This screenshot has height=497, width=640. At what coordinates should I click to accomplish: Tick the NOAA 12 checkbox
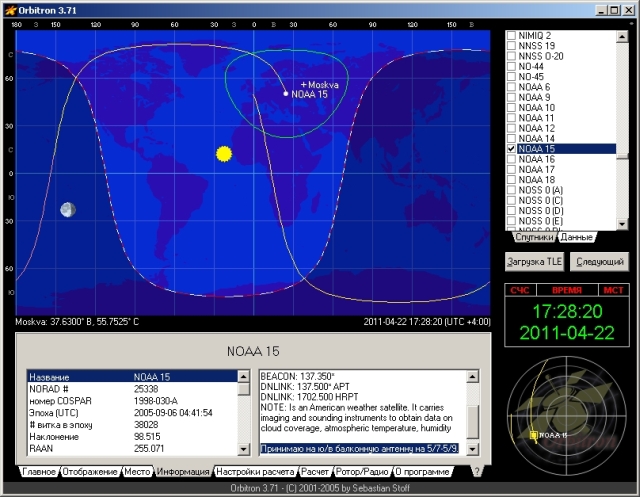(x=511, y=128)
